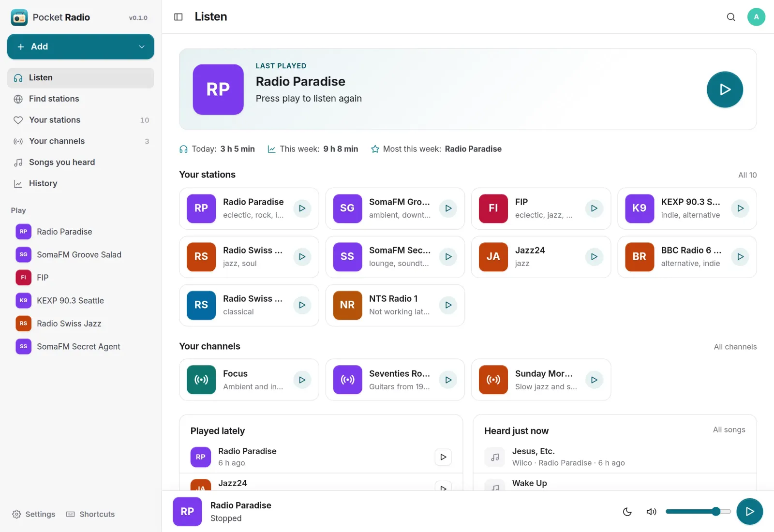Play the Jazz24 station card
Screen dimensions: 774x532
594,257
